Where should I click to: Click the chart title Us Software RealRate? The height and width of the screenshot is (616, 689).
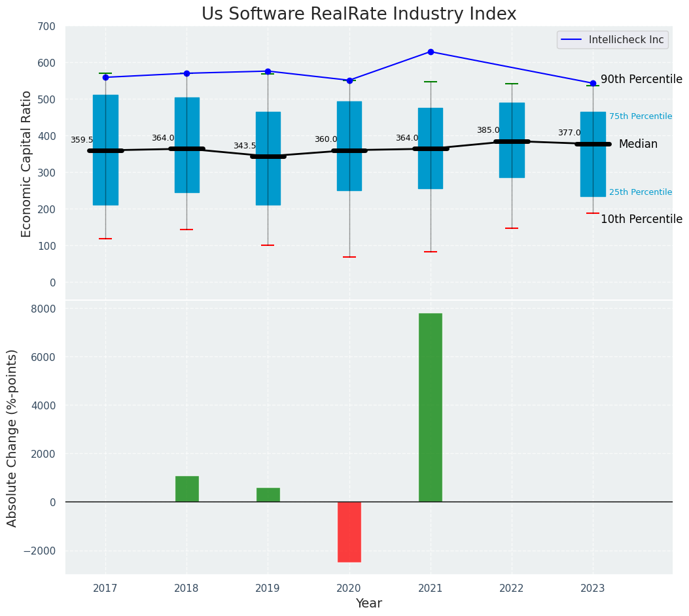click(359, 14)
